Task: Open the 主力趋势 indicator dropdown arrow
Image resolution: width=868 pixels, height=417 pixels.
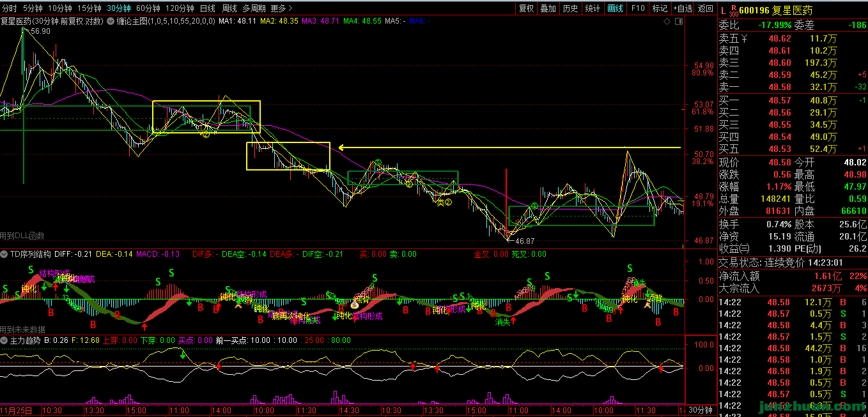Action: 4,341
